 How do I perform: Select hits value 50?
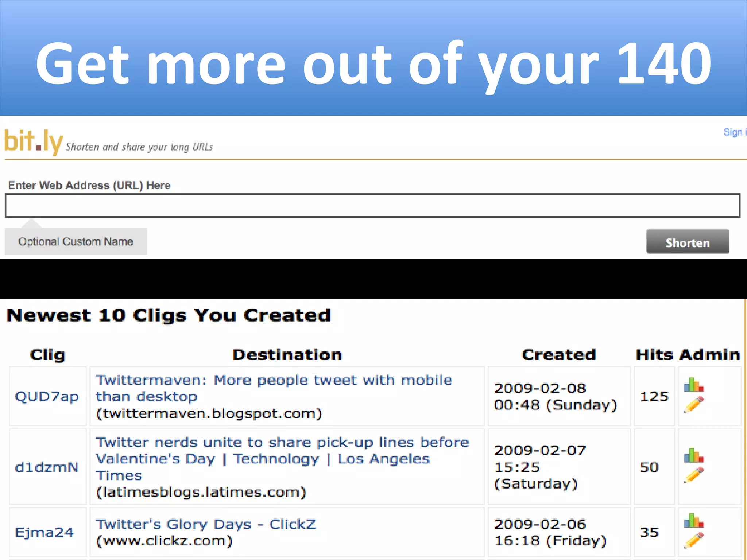tap(649, 467)
